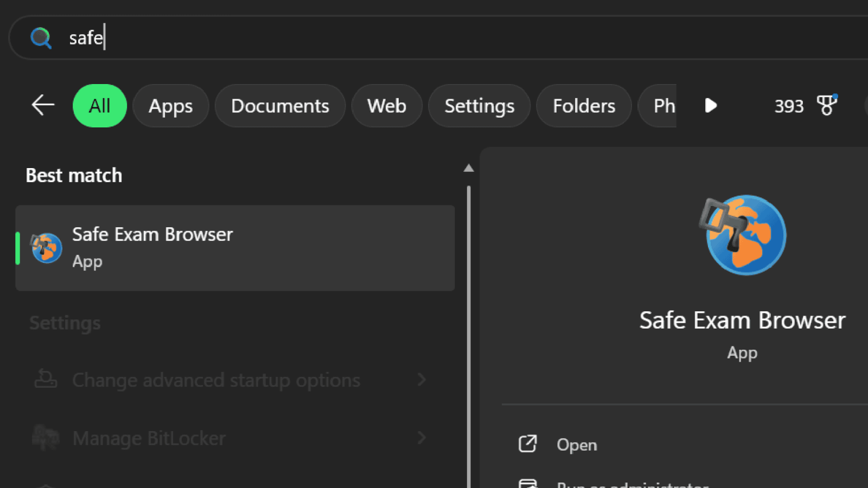This screenshot has width=868, height=488.
Task: Click the search magnifier icon
Action: (x=41, y=38)
